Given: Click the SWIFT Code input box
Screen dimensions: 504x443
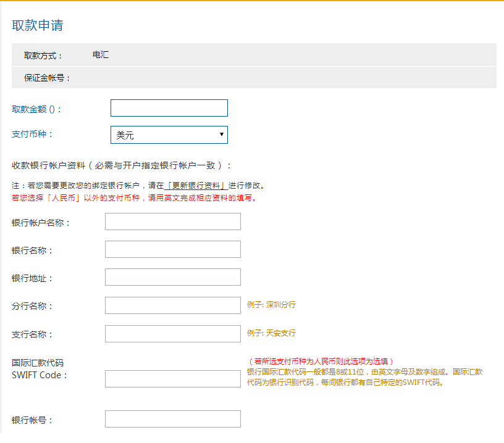Looking at the screenshot, I should [x=172, y=379].
